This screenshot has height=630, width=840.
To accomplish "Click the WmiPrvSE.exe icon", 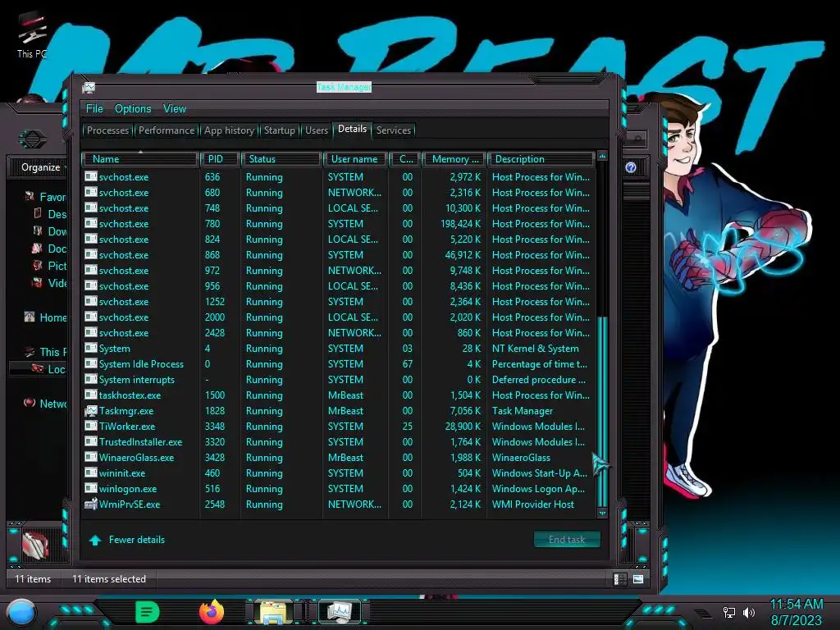I will click(x=91, y=504).
